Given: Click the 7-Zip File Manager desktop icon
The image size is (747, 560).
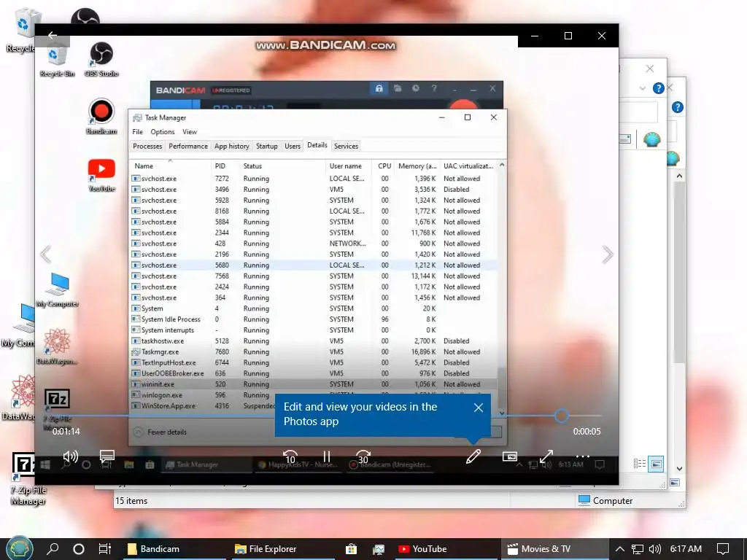Looking at the screenshot, I should pos(28,478).
